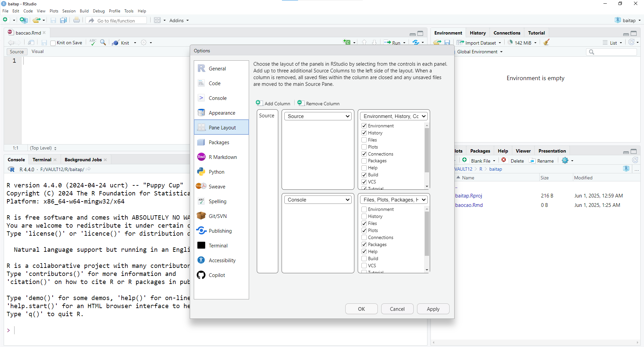Open the Console pane selector dropdown
This screenshot has width=644, height=347.
pyautogui.click(x=318, y=199)
